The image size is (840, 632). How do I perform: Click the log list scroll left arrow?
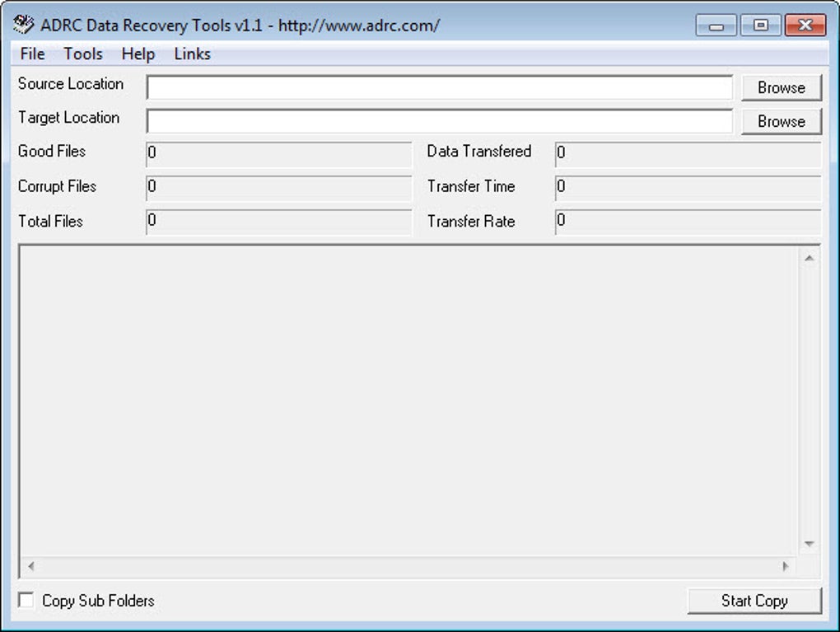click(31, 566)
